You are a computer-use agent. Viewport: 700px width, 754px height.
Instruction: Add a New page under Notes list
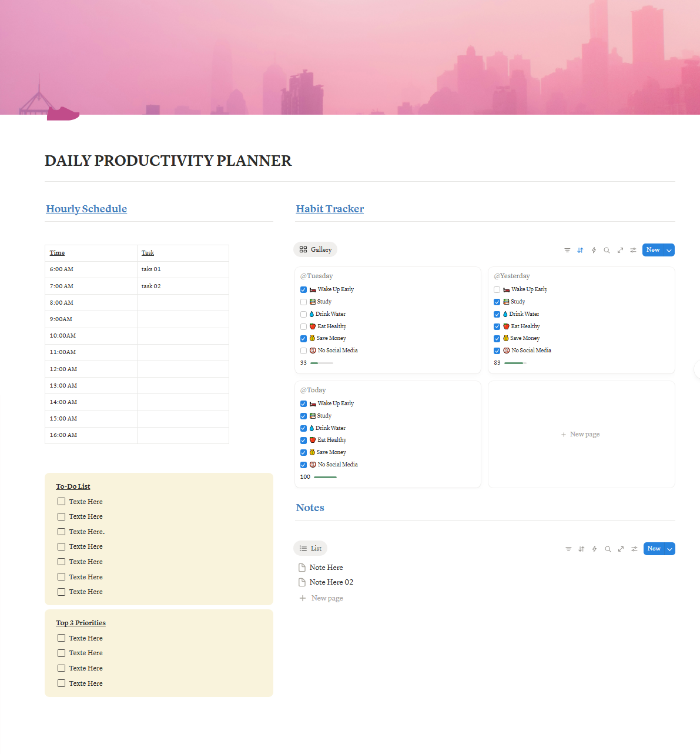click(x=327, y=598)
